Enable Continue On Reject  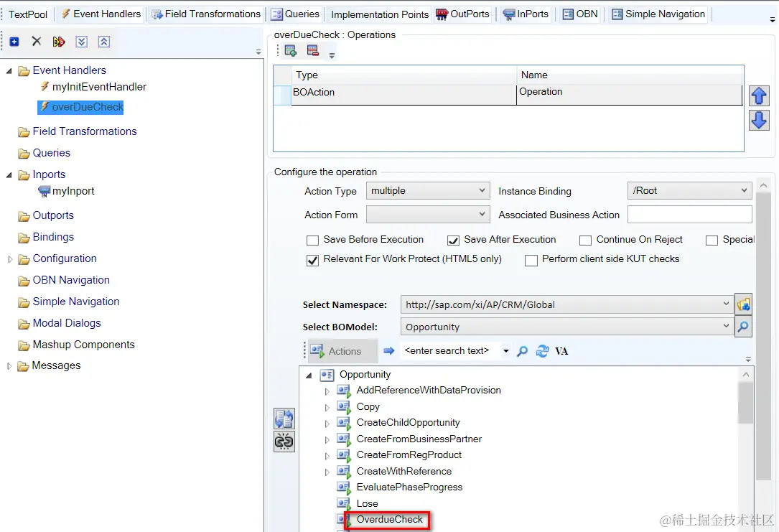[x=586, y=241]
